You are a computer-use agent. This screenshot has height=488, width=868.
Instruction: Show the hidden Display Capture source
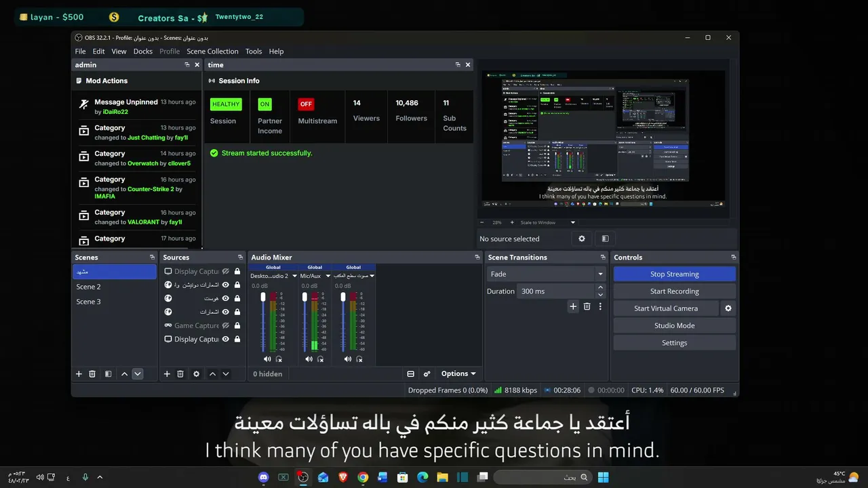coord(226,271)
